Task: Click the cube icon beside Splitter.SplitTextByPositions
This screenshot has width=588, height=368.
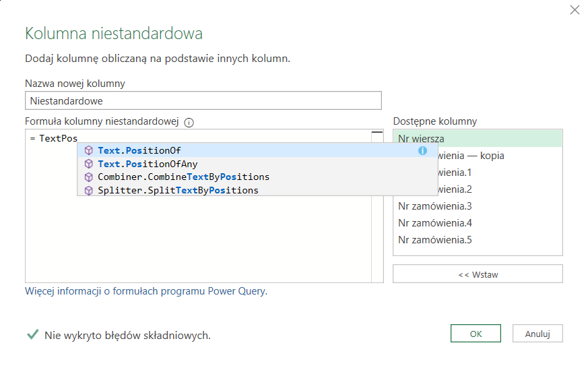Action: click(x=88, y=190)
